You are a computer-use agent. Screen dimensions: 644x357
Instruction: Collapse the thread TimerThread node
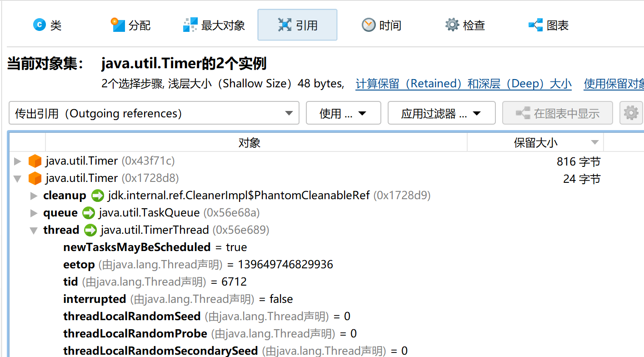[x=33, y=230]
